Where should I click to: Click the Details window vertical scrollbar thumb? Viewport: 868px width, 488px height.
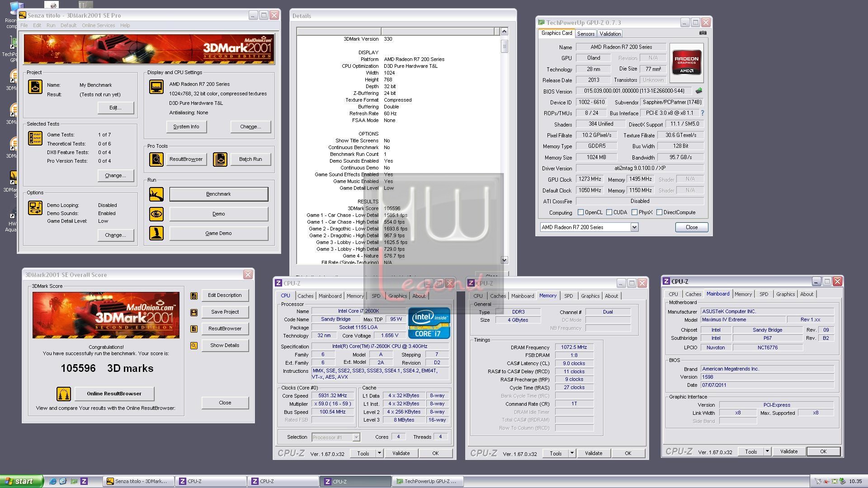click(504, 46)
